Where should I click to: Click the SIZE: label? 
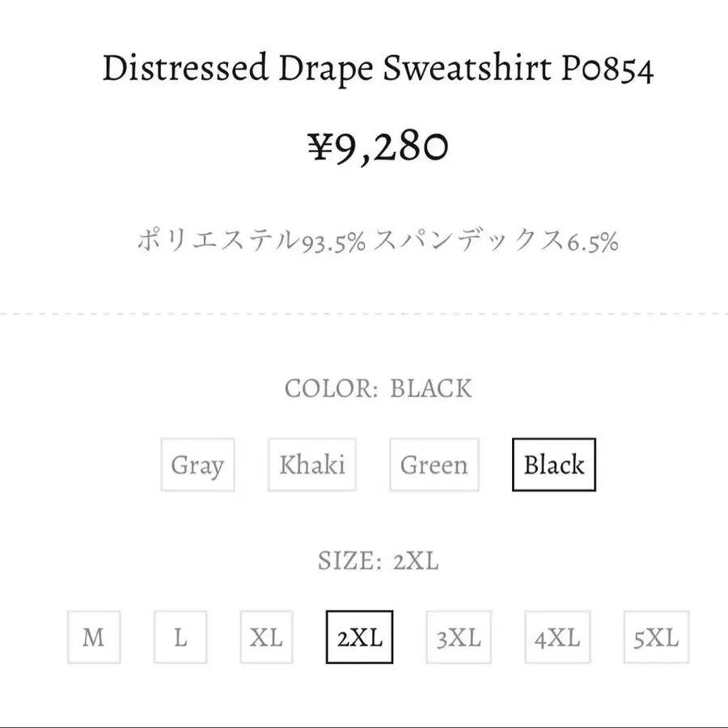(x=349, y=561)
